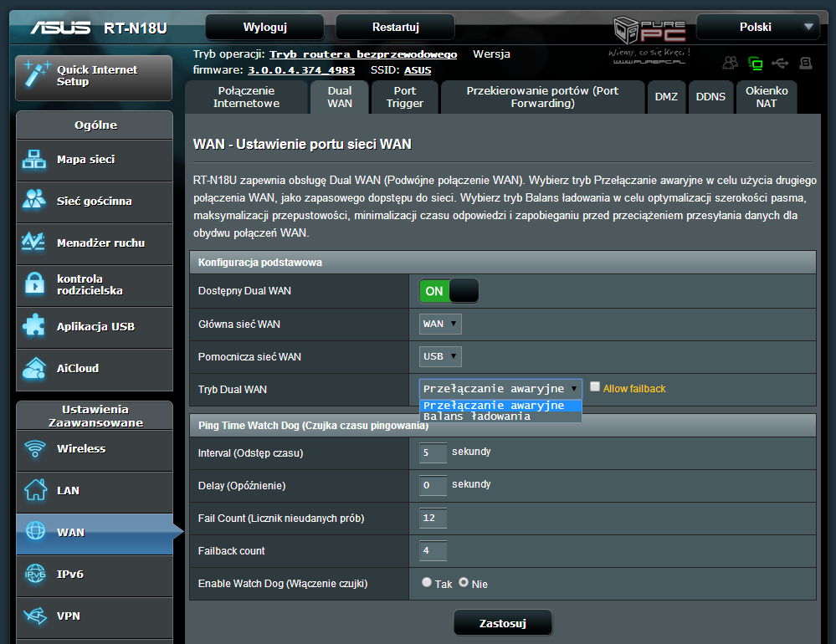Click the Wireless wifi icon
This screenshot has width=836, height=644.
click(35, 448)
